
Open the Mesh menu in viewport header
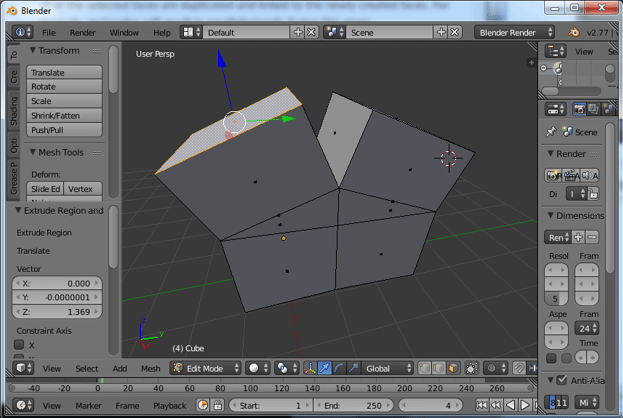tap(150, 368)
